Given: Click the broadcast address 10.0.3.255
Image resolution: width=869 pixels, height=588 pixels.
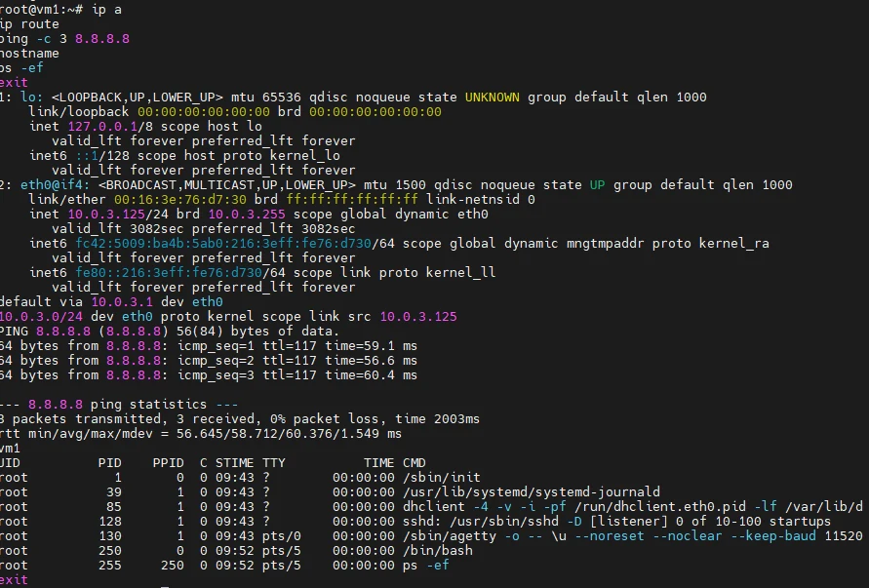Looking at the screenshot, I should [247, 215].
